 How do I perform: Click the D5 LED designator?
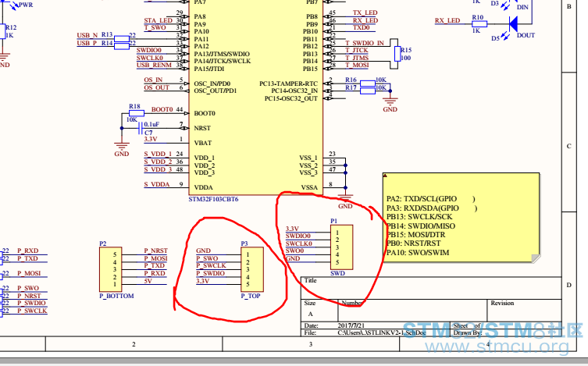495,38
